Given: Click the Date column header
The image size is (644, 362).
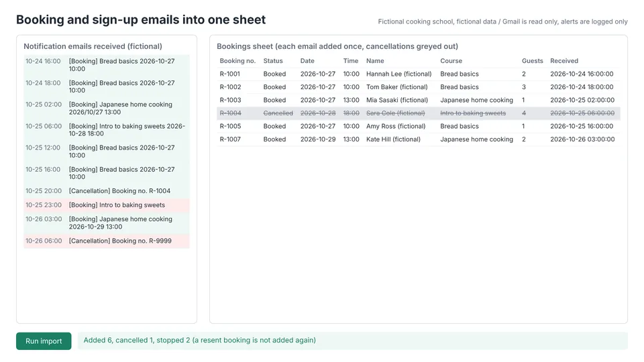Looking at the screenshot, I should click(307, 61).
